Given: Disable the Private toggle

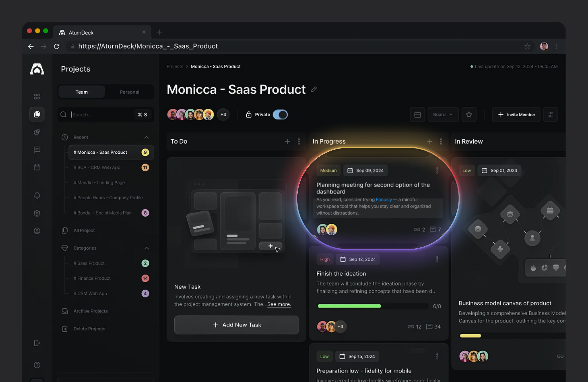Looking at the screenshot, I should pos(280,115).
